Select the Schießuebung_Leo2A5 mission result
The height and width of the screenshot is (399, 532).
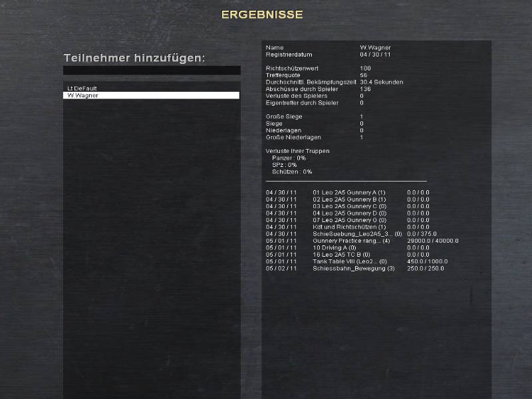point(357,234)
